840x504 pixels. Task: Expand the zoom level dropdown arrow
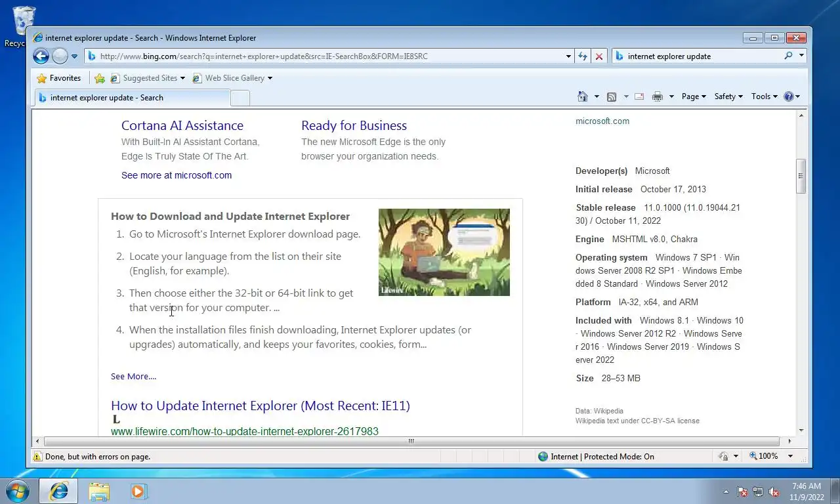pos(790,457)
